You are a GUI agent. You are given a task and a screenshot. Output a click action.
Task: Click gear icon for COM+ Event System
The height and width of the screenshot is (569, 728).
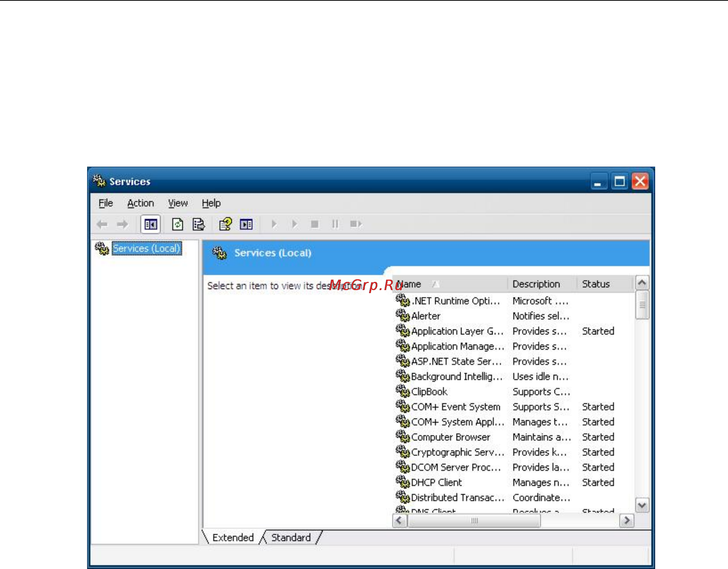(x=402, y=406)
